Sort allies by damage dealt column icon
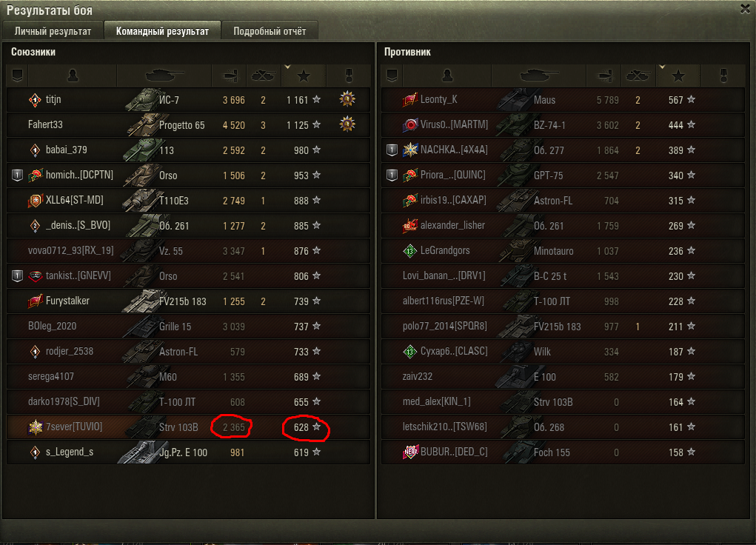Viewport: 756px width, 545px height. point(229,76)
